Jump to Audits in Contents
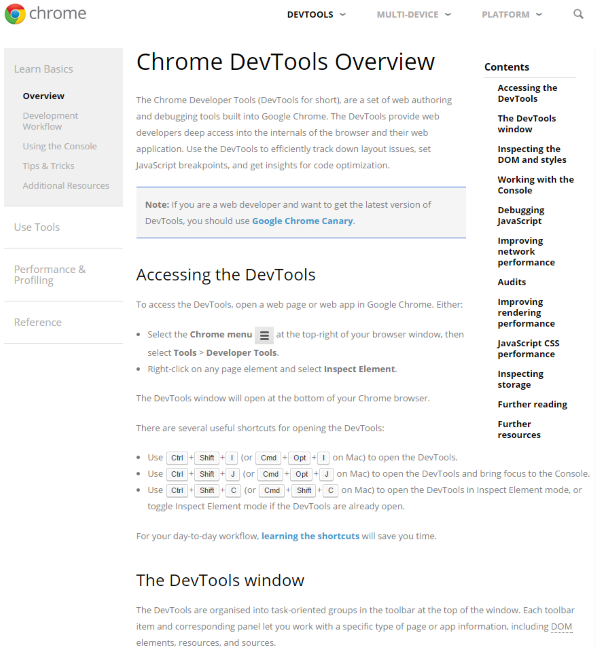 point(512,282)
